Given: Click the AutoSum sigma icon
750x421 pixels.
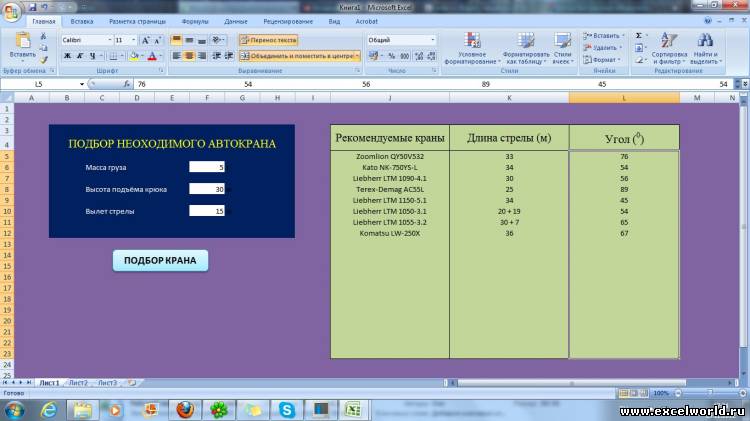Looking at the screenshot, I should (x=639, y=36).
